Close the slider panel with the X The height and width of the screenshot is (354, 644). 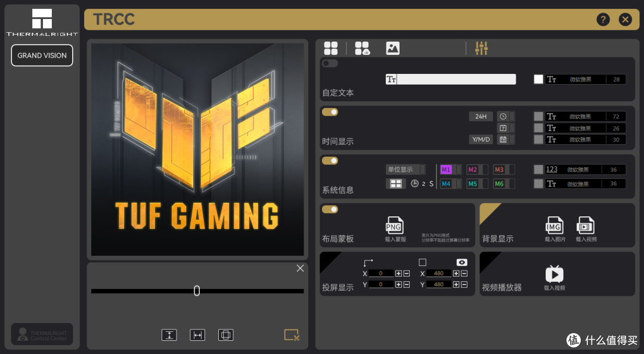(x=300, y=268)
